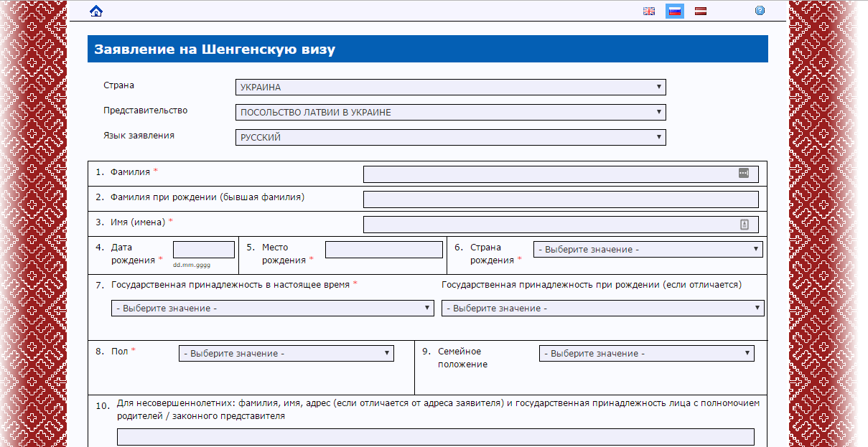Click into the Фамилия text field
Screen dimensions: 868x447
pyautogui.click(x=549, y=174)
